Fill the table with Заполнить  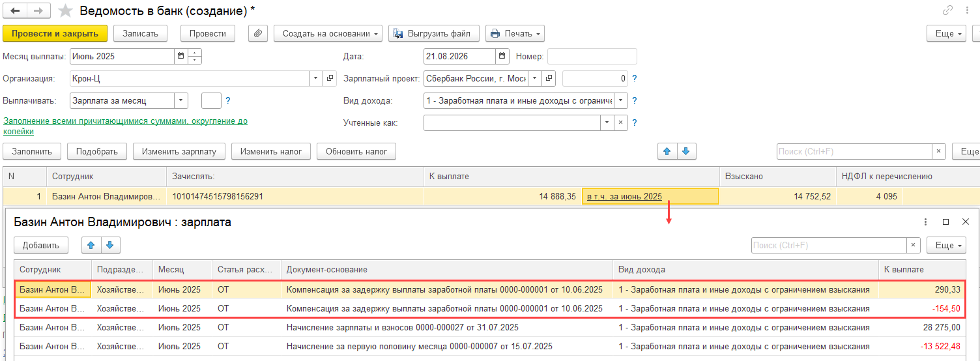click(32, 152)
